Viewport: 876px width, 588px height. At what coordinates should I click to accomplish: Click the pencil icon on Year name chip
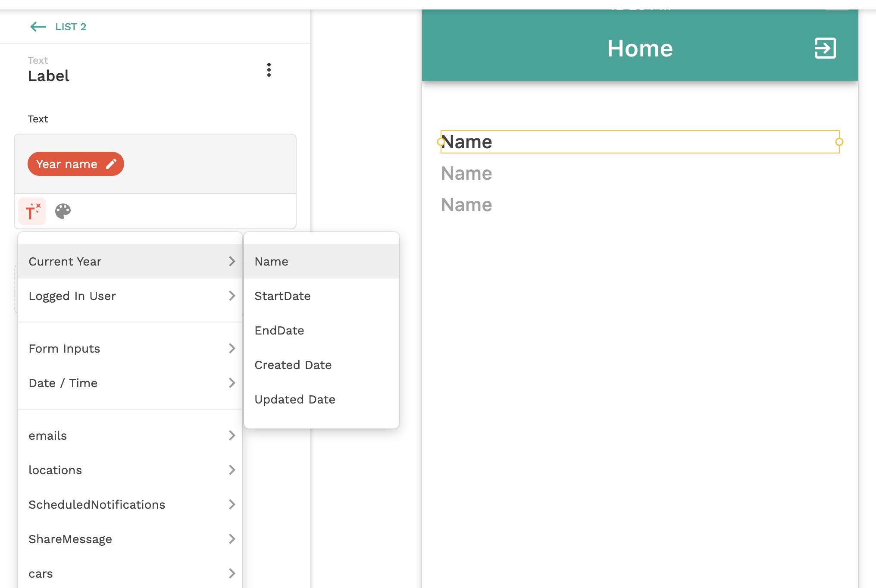coord(111,164)
